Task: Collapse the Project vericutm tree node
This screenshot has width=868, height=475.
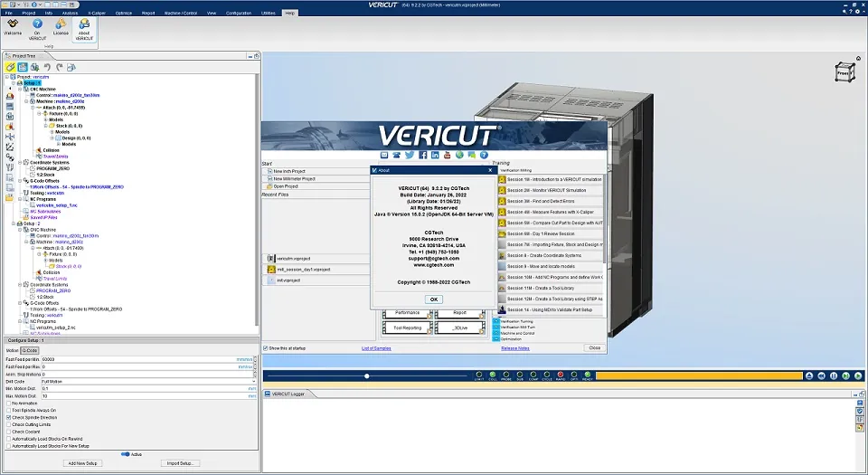Action: (x=7, y=77)
